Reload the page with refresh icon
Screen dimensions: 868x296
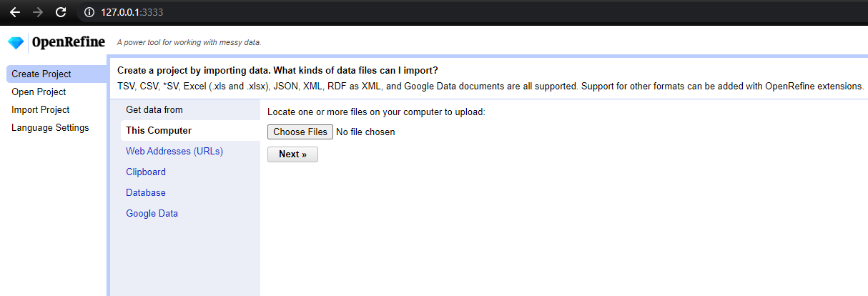click(x=61, y=12)
